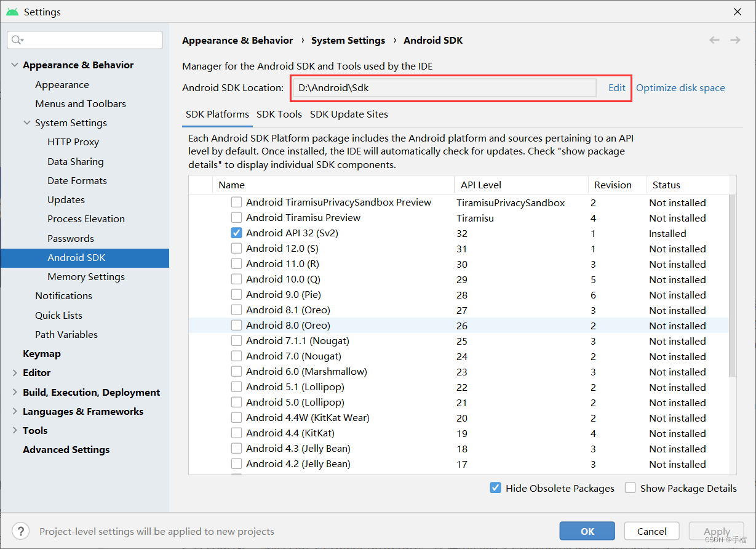Expand Languages & Frameworks section
Image resolution: width=756 pixels, height=549 pixels.
pyautogui.click(x=15, y=412)
